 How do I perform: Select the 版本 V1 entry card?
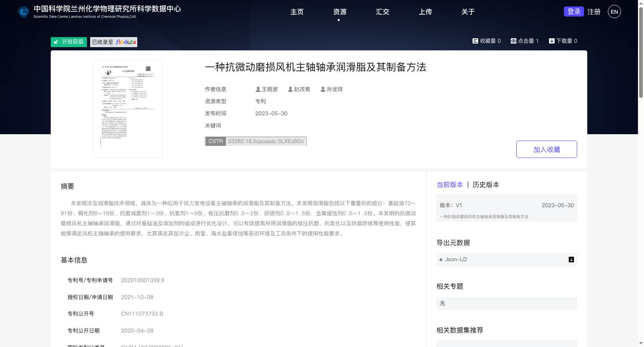point(507,208)
